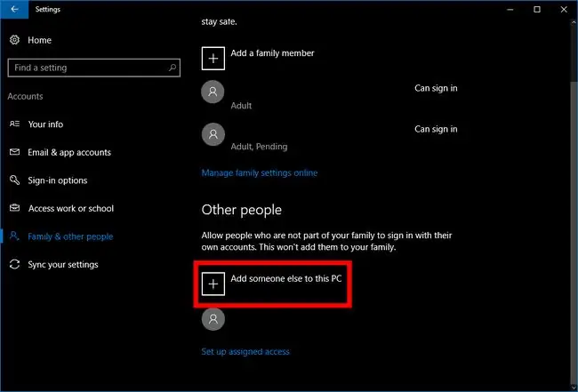Click Add someone else to this PC
Screen dimensions: 578x392
286,278
